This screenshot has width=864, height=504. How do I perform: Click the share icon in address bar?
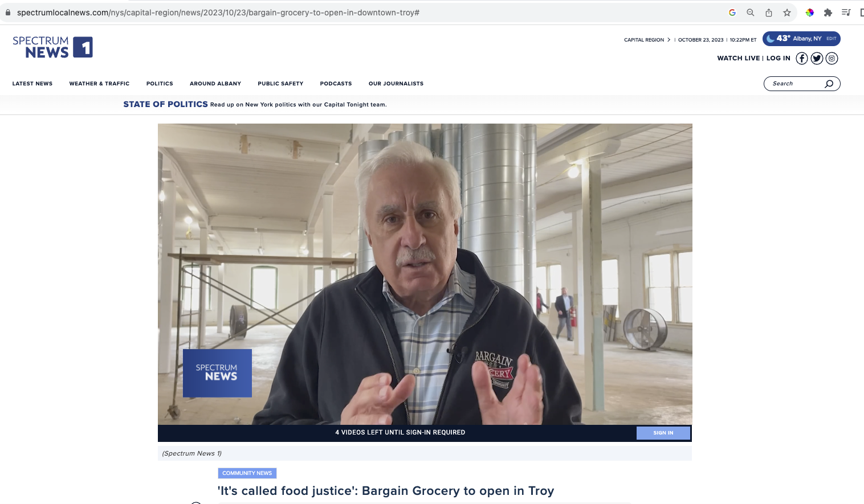click(x=769, y=13)
